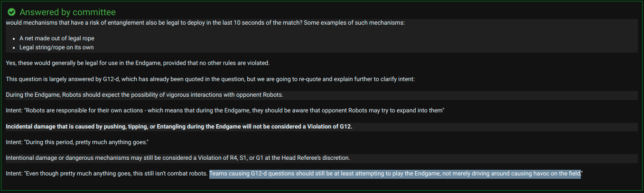Screen dimensions: 644x193
Task: Click the sentence starting 'This question is largely answered'
Action: [210, 79]
